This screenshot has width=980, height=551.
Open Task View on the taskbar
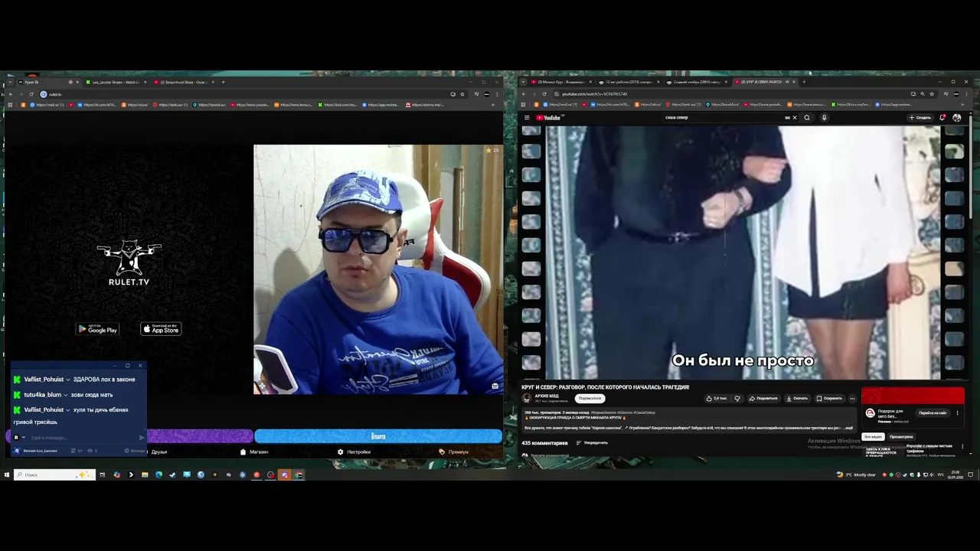(x=102, y=474)
